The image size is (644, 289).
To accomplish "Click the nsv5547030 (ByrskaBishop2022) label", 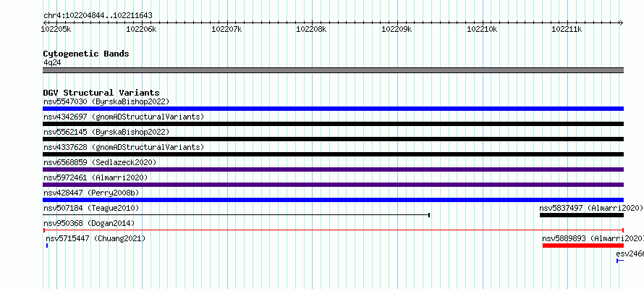I will [106, 101].
